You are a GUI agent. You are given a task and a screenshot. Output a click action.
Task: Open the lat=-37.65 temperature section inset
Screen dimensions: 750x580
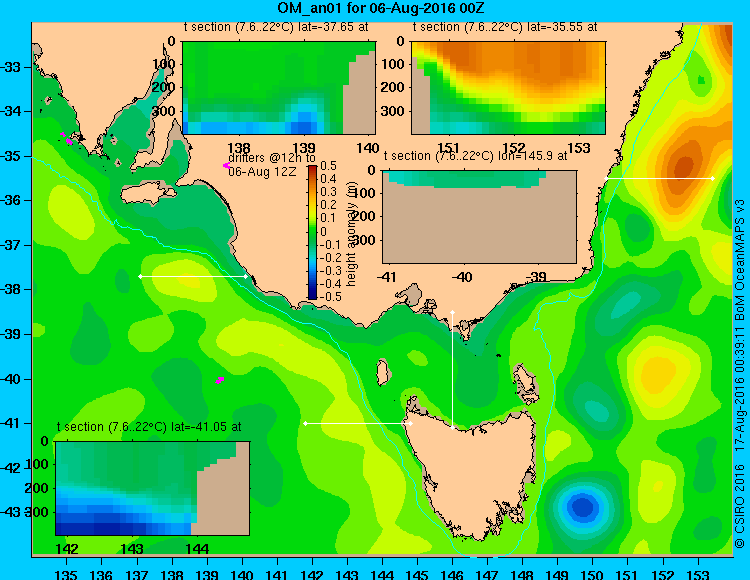tap(279, 88)
